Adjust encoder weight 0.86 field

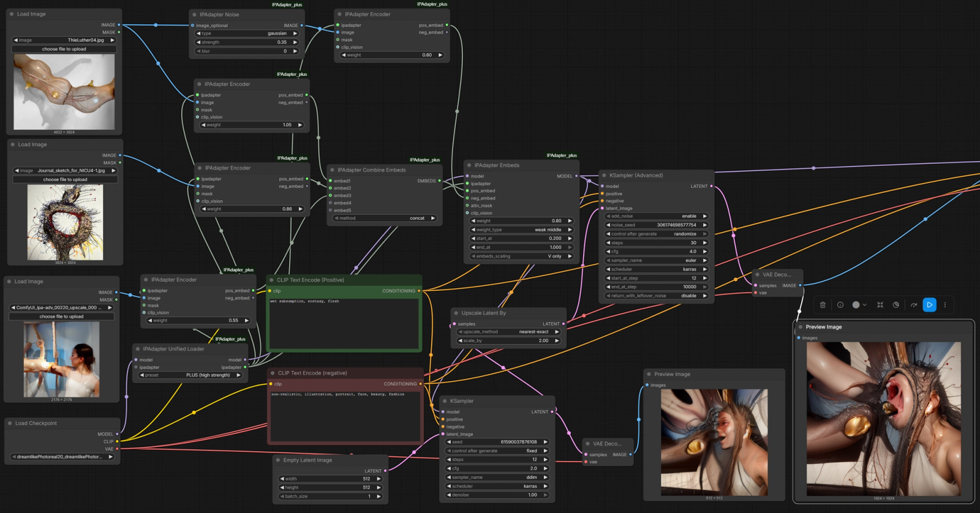pyautogui.click(x=252, y=209)
